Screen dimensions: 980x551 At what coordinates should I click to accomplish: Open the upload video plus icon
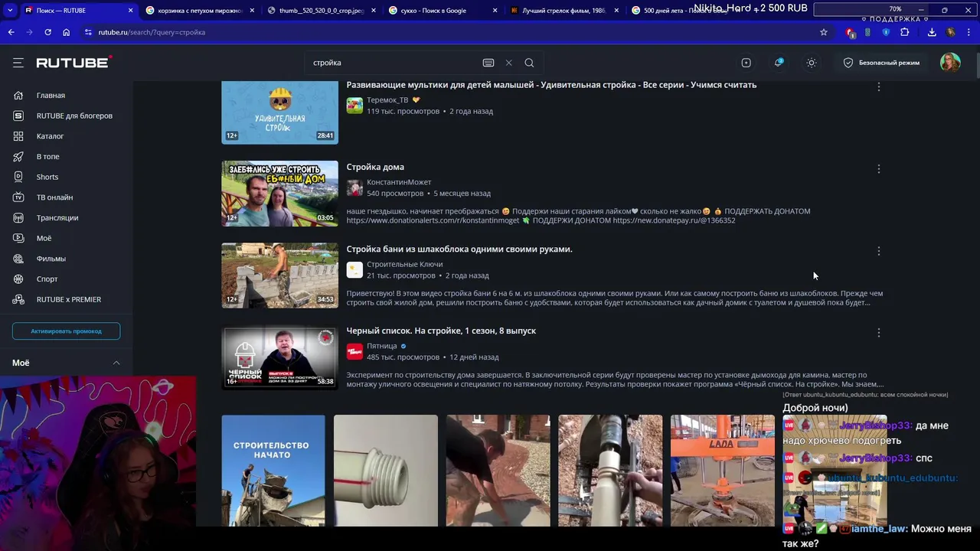tap(746, 63)
